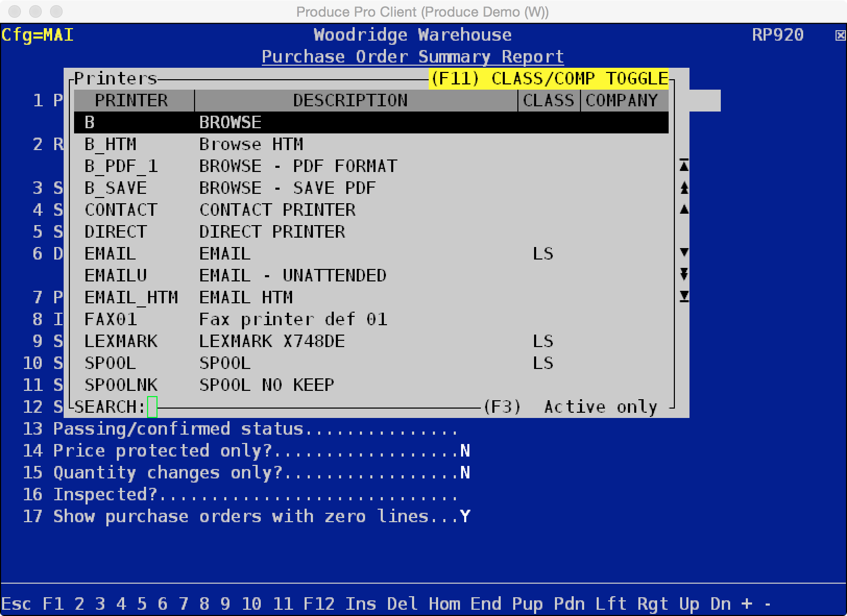This screenshot has width=847, height=616.
Task: Click F1 in the function key bar
Action: (x=53, y=604)
